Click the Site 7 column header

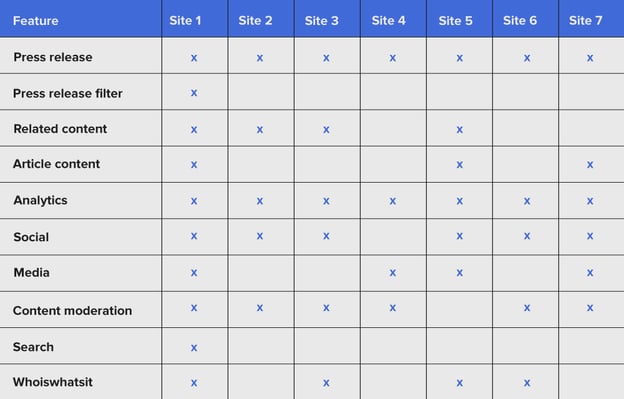tap(585, 21)
